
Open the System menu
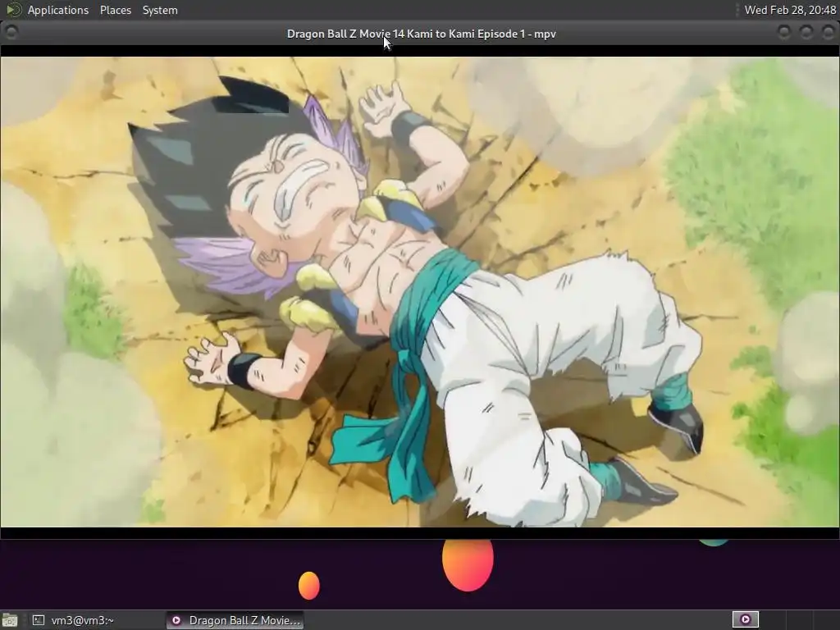[160, 10]
